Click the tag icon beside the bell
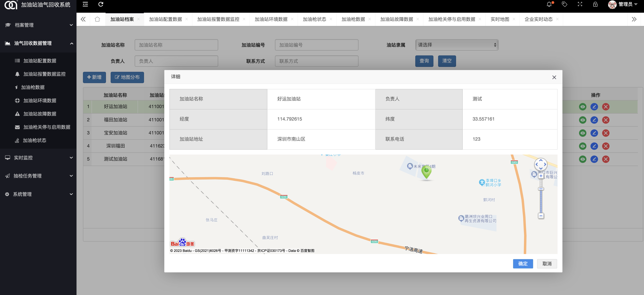The width and height of the screenshot is (644, 295). (x=564, y=4)
